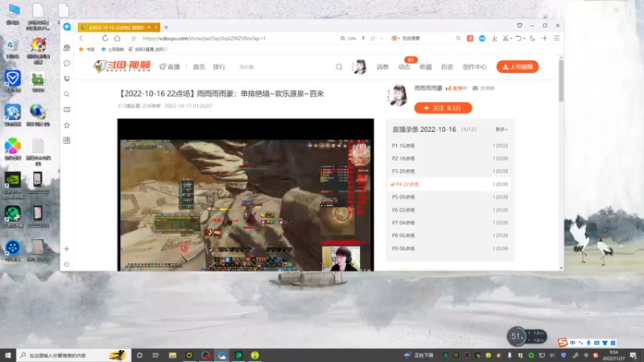Image resolution: width=644 pixels, height=362 pixels.
Task: Play recording P2 18点场
Action: click(x=450, y=158)
